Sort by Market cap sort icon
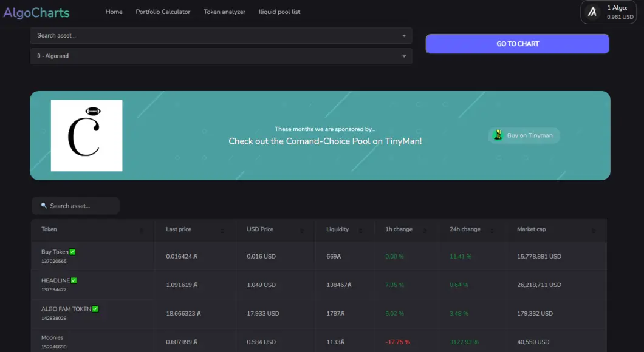 (x=593, y=230)
